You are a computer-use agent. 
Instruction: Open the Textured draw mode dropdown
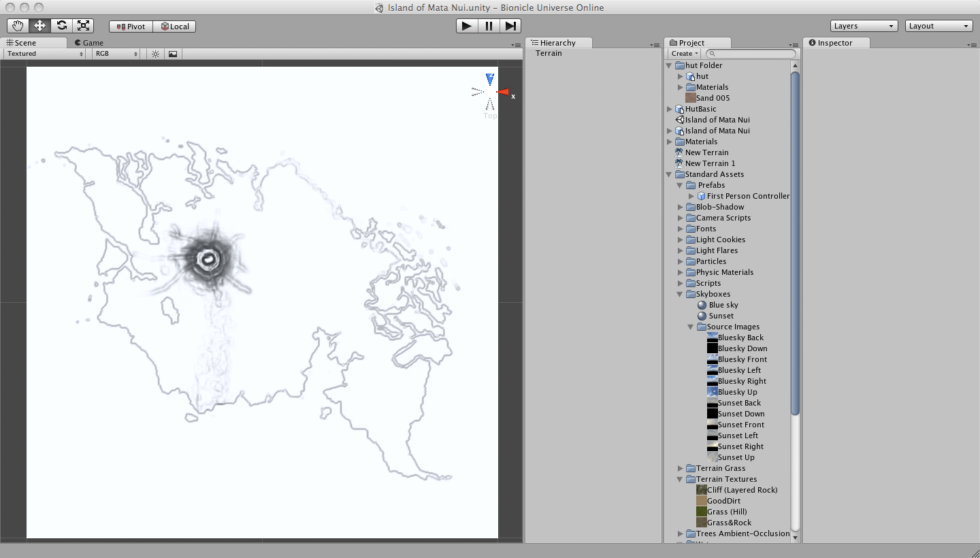[x=45, y=54]
